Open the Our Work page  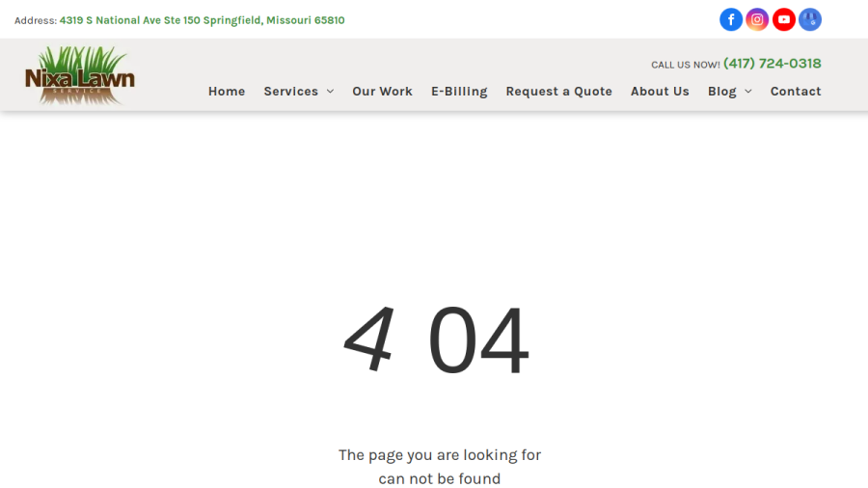383,92
